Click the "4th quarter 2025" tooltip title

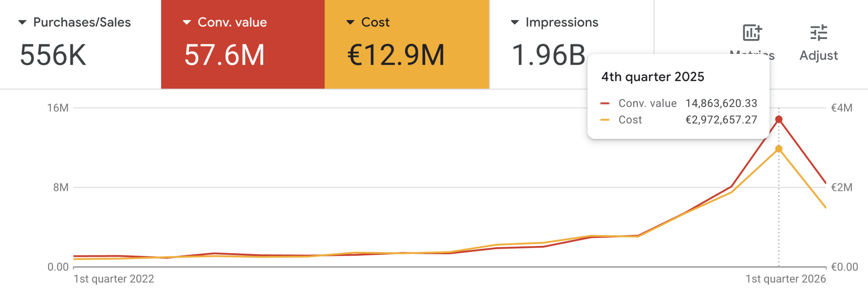click(653, 77)
